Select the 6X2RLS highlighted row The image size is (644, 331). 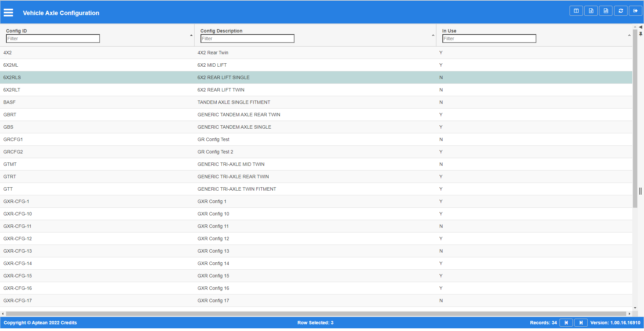tap(316, 77)
